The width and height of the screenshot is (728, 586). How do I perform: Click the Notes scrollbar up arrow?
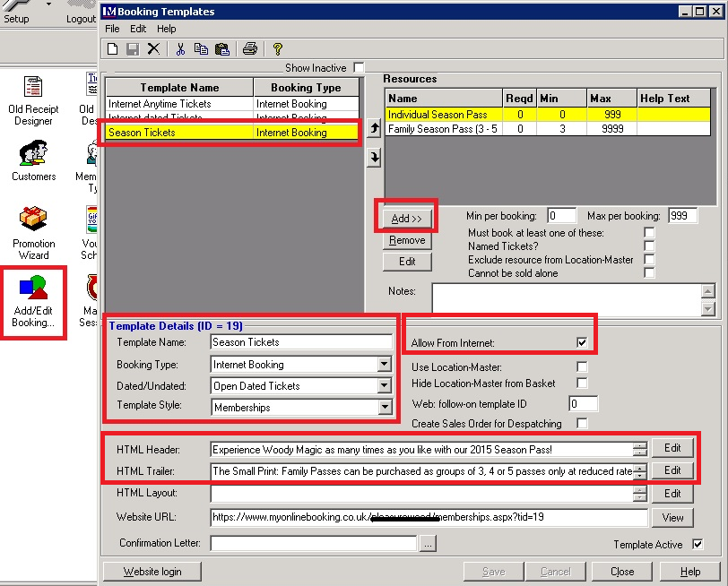tap(707, 291)
